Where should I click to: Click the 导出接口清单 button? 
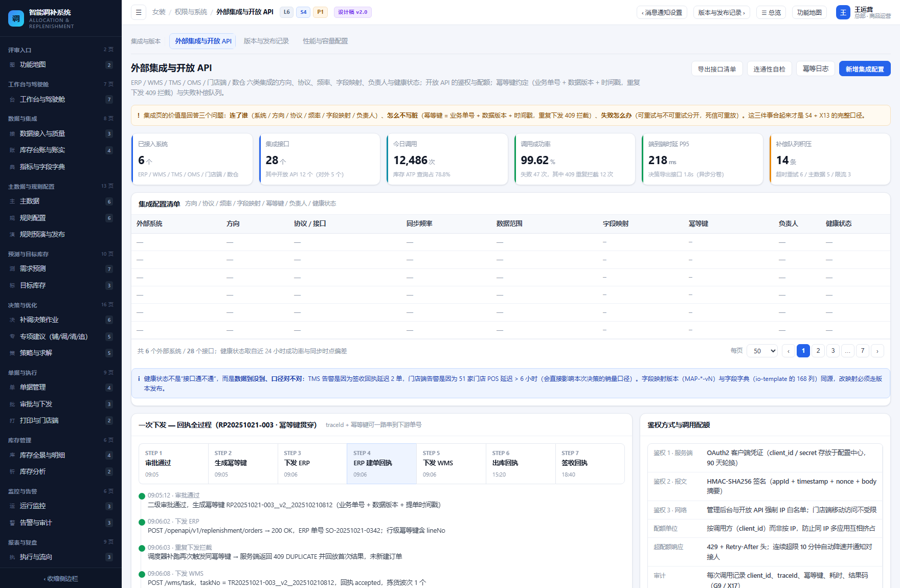click(717, 69)
